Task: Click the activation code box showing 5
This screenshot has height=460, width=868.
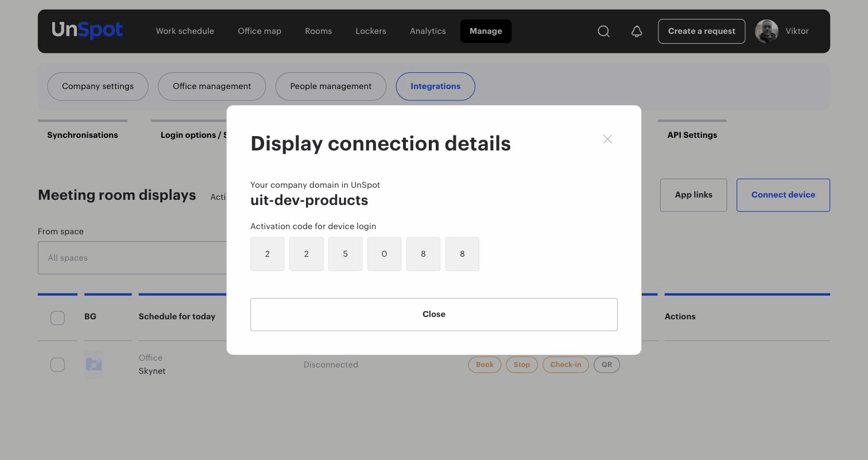Action: pos(346,254)
